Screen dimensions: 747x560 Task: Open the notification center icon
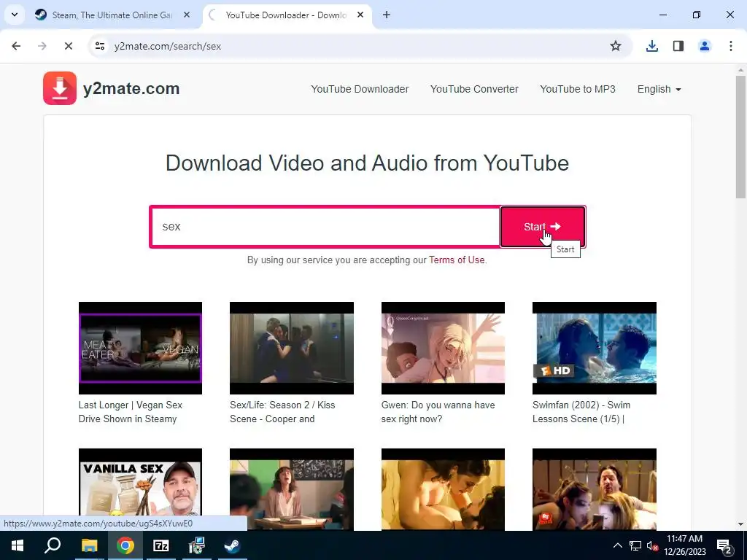click(724, 546)
